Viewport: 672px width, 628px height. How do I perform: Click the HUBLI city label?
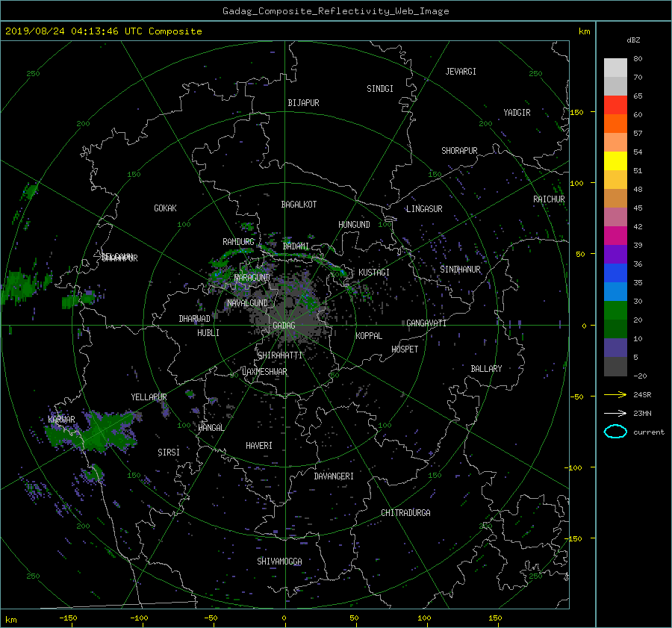coord(208,333)
